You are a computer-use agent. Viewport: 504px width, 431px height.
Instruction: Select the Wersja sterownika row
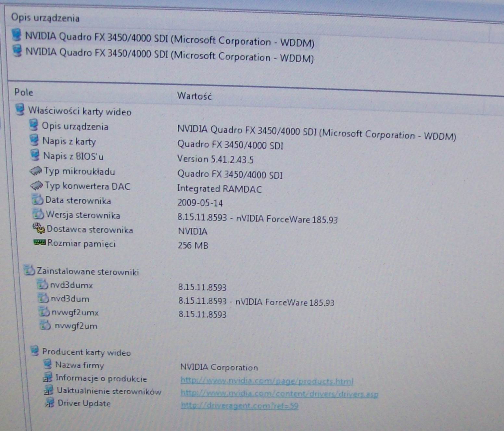(x=83, y=215)
